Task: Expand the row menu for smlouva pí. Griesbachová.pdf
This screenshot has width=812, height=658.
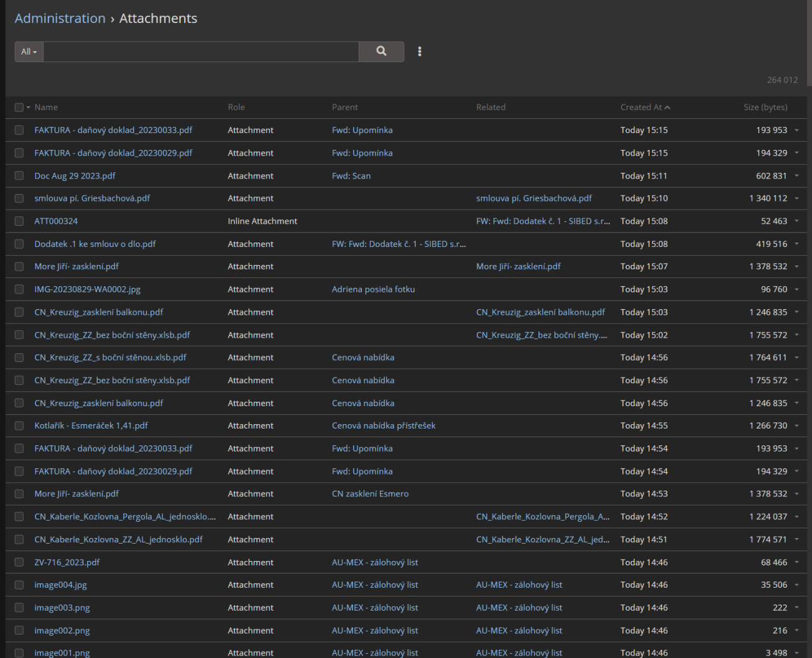Action: [x=796, y=198]
